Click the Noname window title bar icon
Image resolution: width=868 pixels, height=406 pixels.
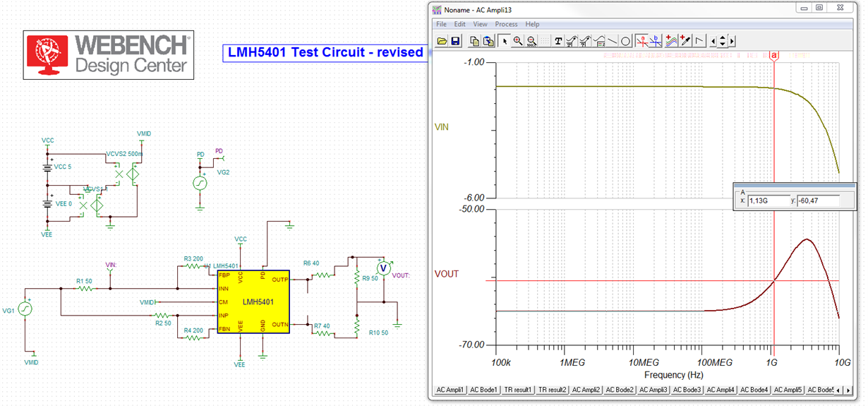438,10
